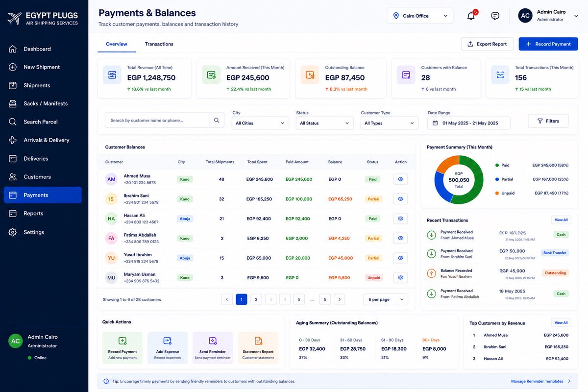Go to next page arrow
The height and width of the screenshot is (392, 588).
coord(339,299)
